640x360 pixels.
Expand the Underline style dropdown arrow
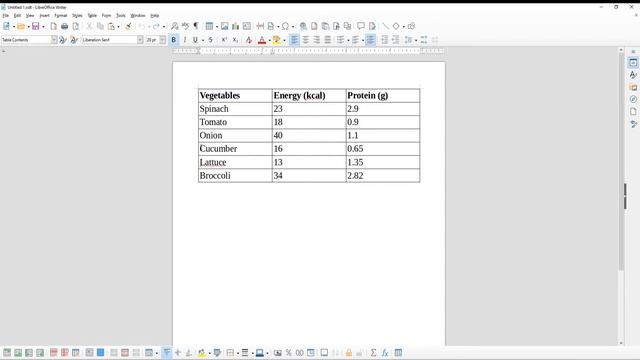coord(203,40)
